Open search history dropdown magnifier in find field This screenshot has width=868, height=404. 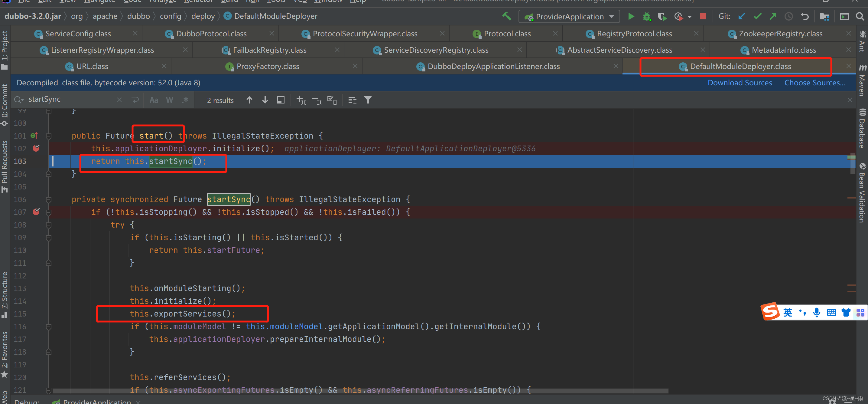19,100
